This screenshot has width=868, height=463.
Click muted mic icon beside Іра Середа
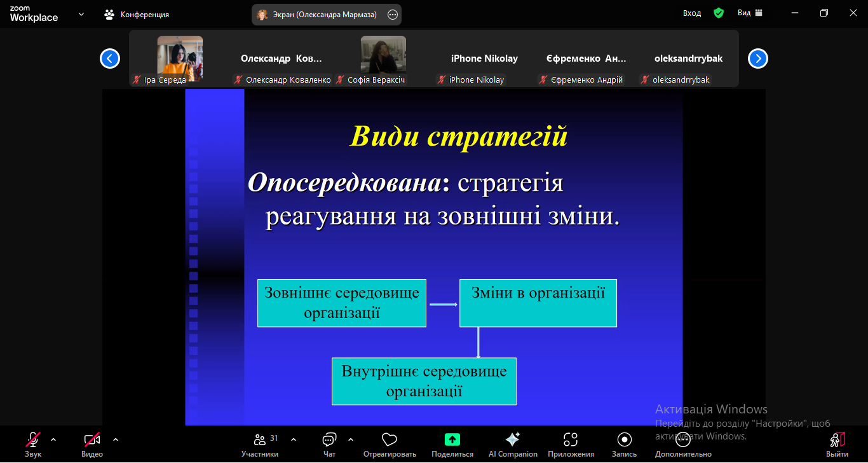[x=137, y=80]
